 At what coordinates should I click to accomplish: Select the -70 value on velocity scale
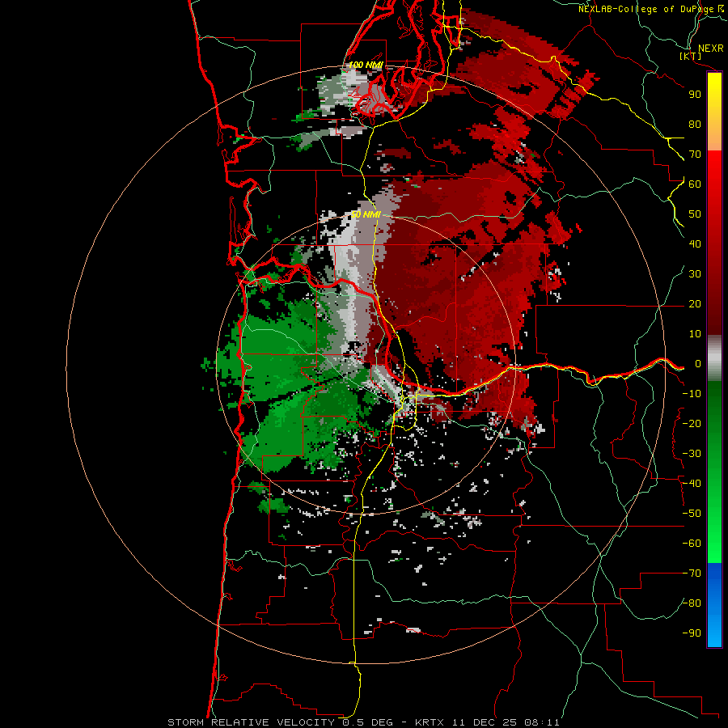(x=692, y=574)
